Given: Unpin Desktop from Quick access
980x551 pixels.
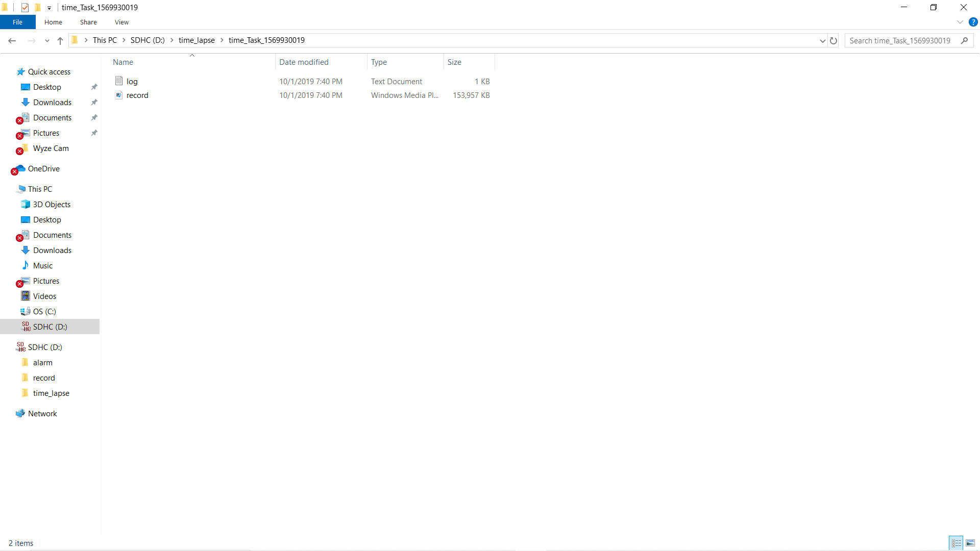Looking at the screenshot, I should [x=94, y=87].
